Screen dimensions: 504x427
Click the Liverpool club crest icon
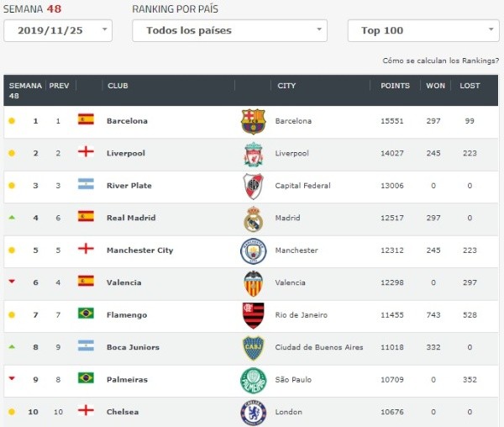[253, 154]
